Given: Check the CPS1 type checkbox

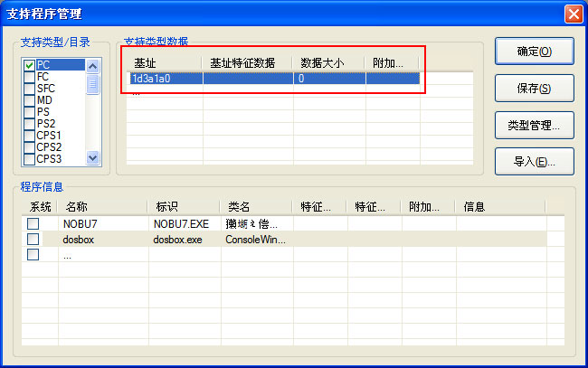Looking at the screenshot, I should pyautogui.click(x=30, y=136).
